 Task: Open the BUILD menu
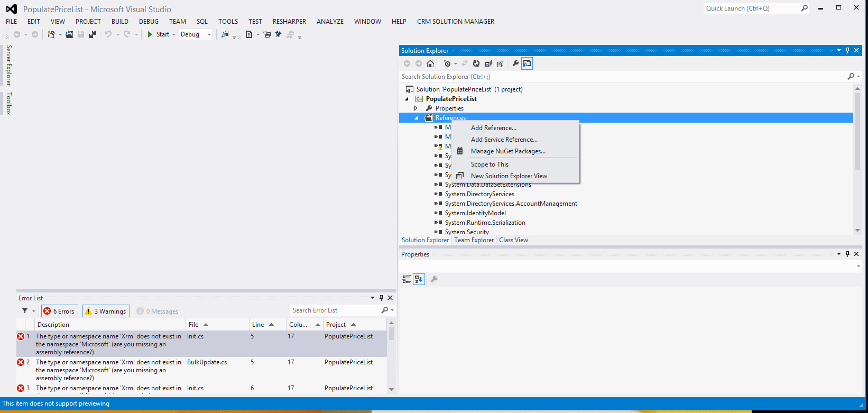pos(120,22)
